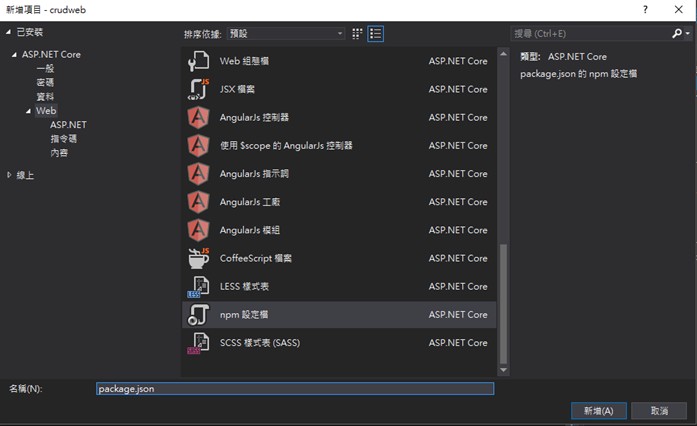
Task: Click the 取消 button
Action: 659,411
